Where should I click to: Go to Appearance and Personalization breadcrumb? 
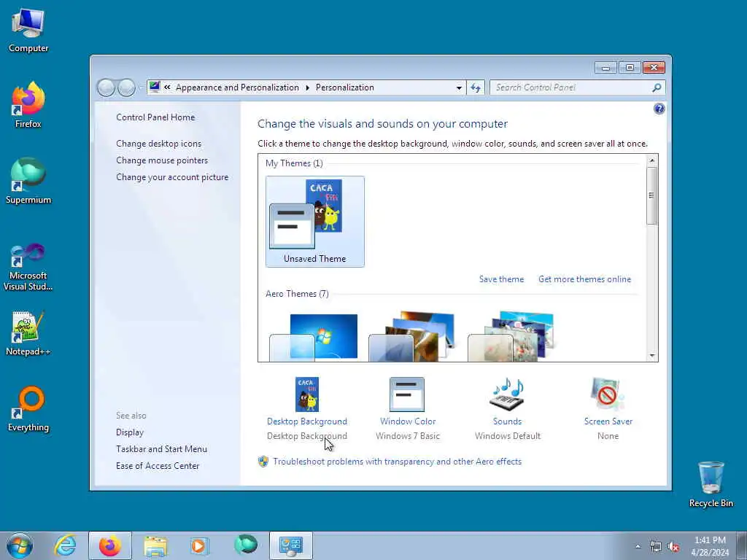click(x=237, y=87)
